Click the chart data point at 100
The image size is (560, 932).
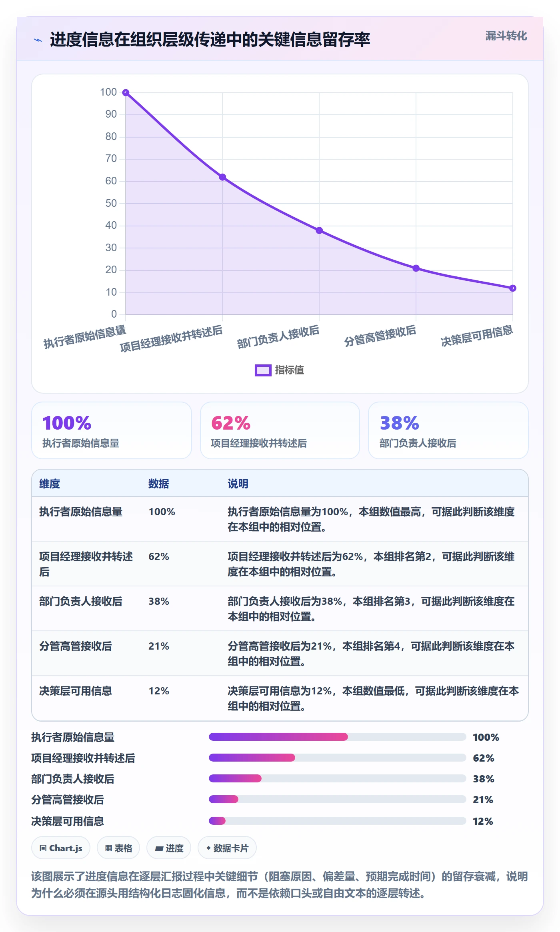click(126, 93)
